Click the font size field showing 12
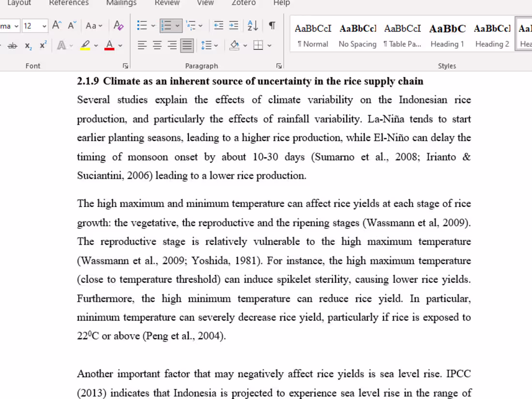 pos(31,26)
